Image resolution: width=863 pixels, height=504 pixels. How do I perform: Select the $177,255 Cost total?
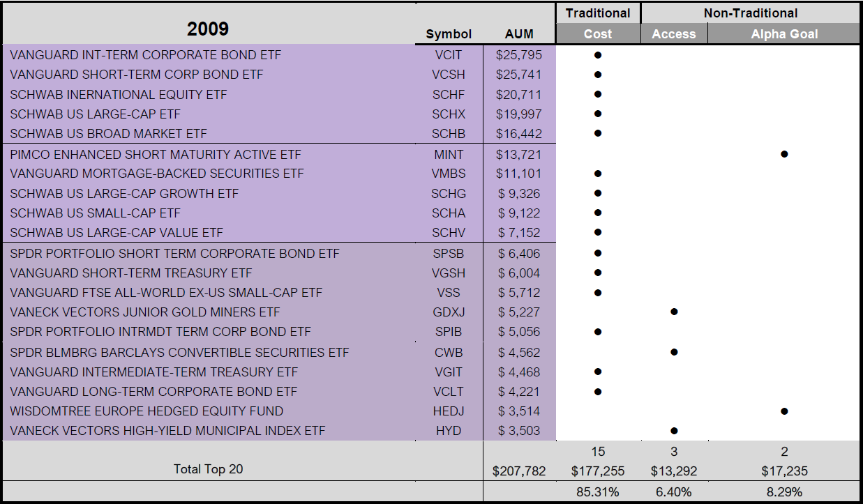[598, 471]
